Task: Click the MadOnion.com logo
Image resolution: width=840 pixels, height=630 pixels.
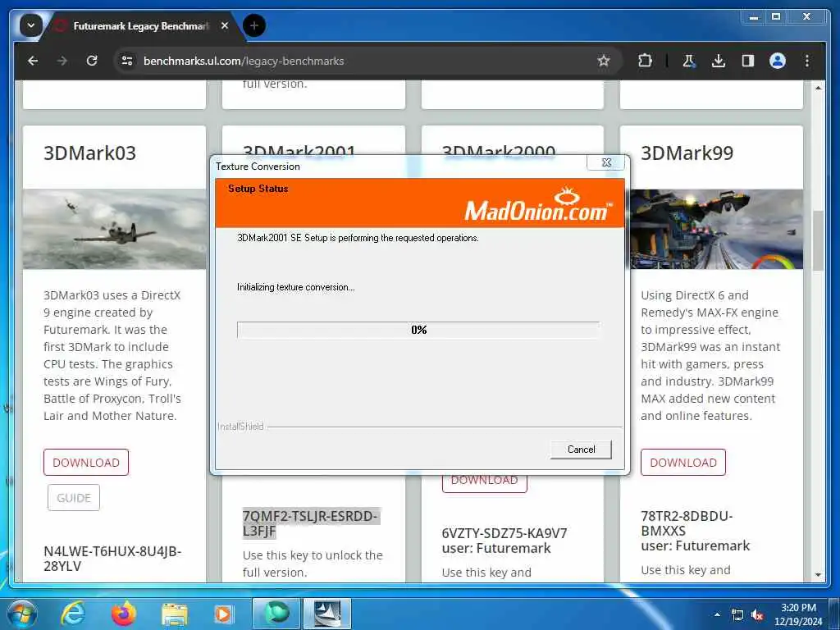Action: coord(538,204)
